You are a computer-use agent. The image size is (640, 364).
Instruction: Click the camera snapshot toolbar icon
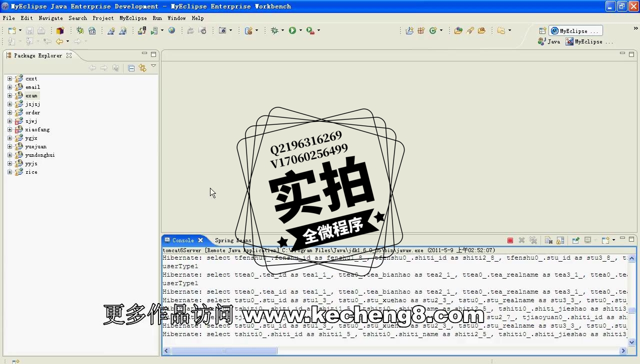point(223,30)
